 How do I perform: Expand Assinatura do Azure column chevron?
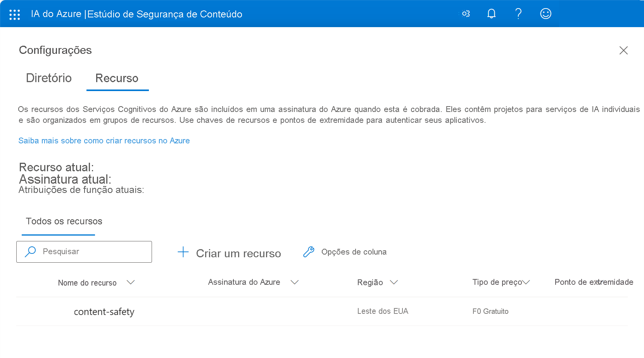point(295,282)
